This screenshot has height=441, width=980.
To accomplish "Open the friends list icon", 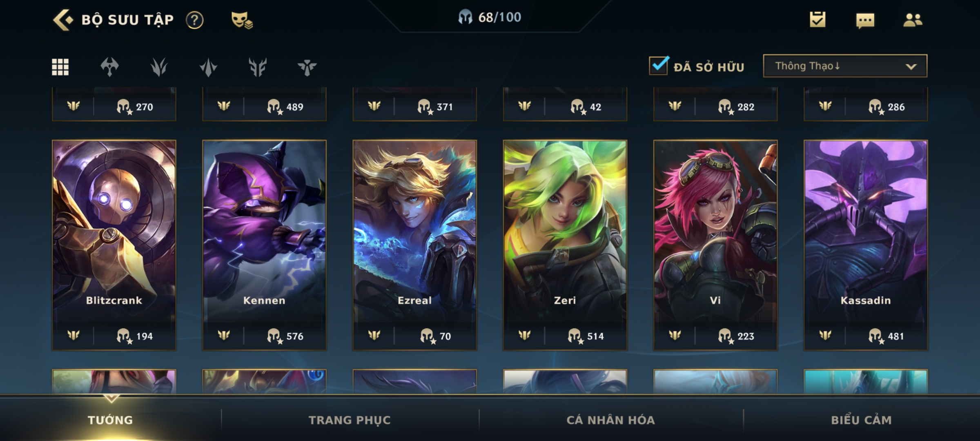I will coord(913,20).
